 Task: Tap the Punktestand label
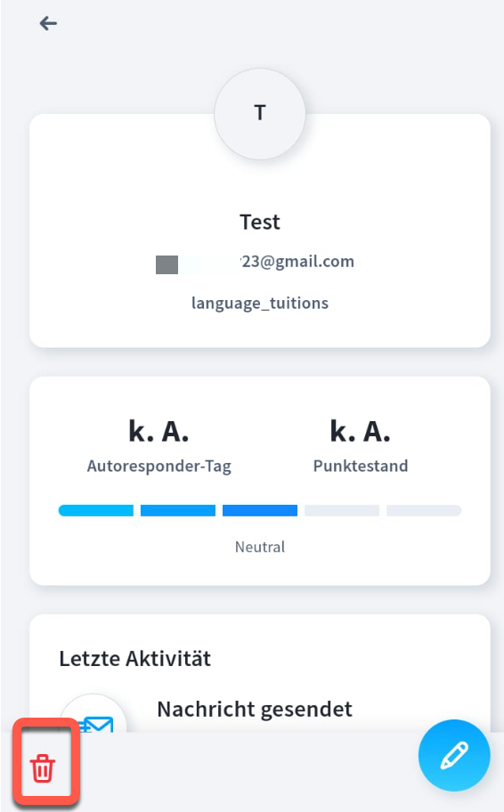click(361, 466)
